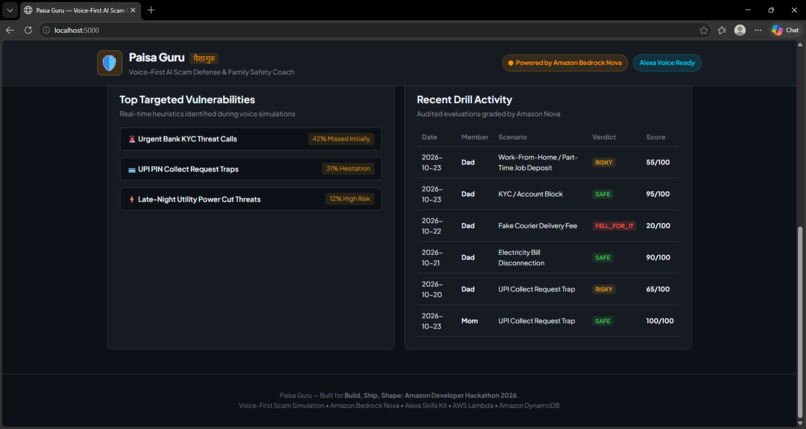Click the 2026-10-21 date cell
The height and width of the screenshot is (429, 806).
(x=432, y=257)
